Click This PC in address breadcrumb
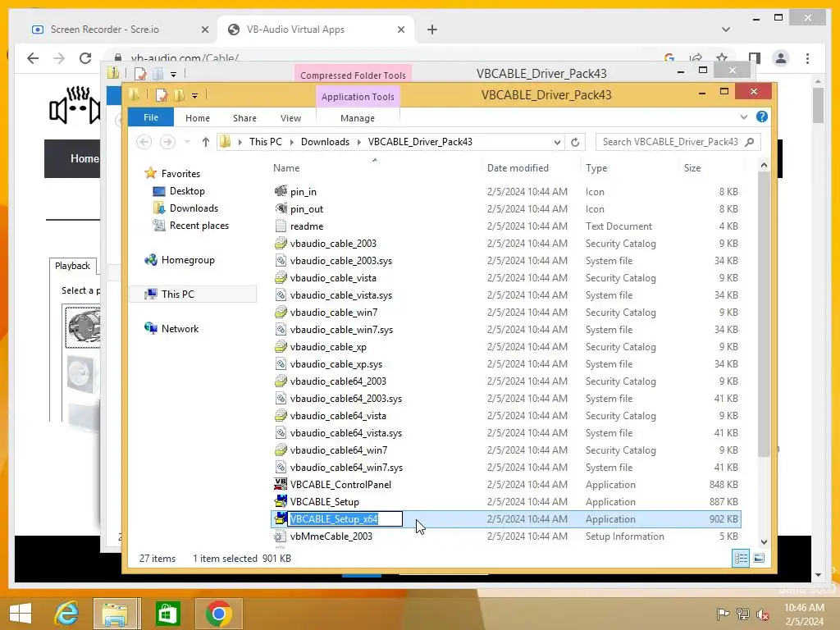Screen dimensions: 840x630 pos(265,141)
